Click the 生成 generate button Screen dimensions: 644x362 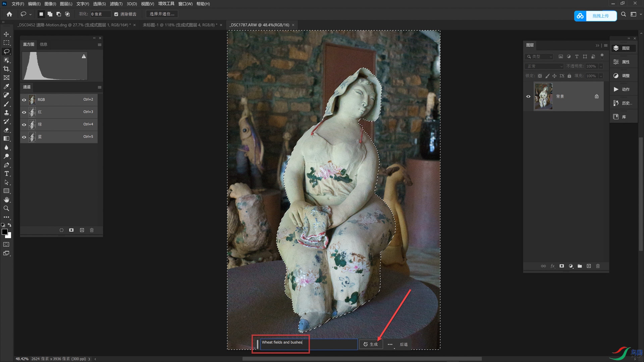click(371, 344)
